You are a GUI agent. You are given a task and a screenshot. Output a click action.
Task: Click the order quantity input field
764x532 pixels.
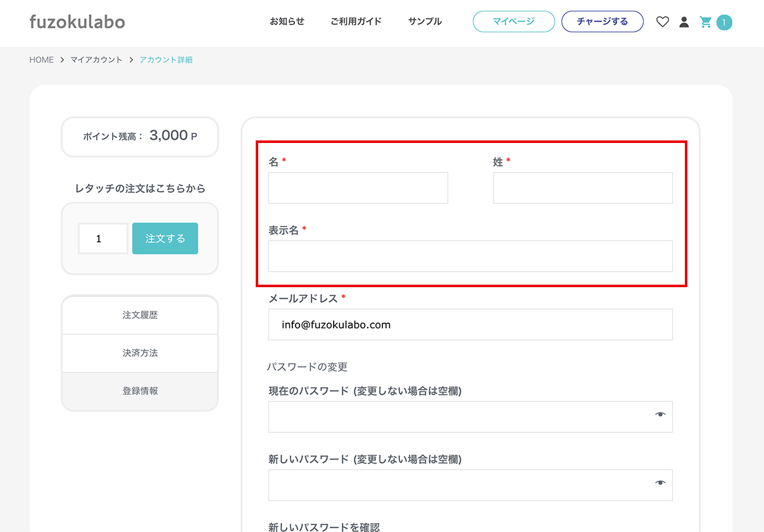tap(103, 238)
